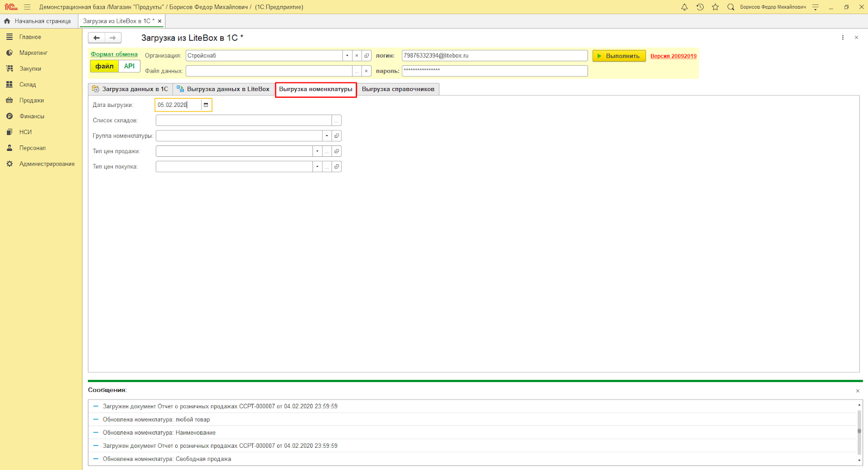Open the Финансы section
The height and width of the screenshot is (470, 868).
[32, 116]
